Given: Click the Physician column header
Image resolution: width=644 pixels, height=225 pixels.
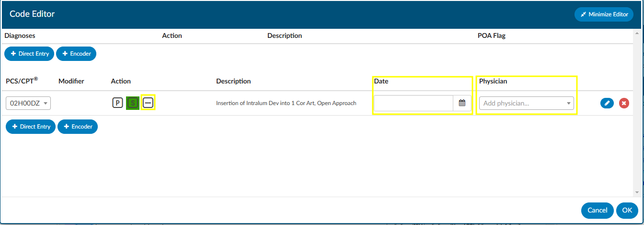Looking at the screenshot, I should pos(493,81).
